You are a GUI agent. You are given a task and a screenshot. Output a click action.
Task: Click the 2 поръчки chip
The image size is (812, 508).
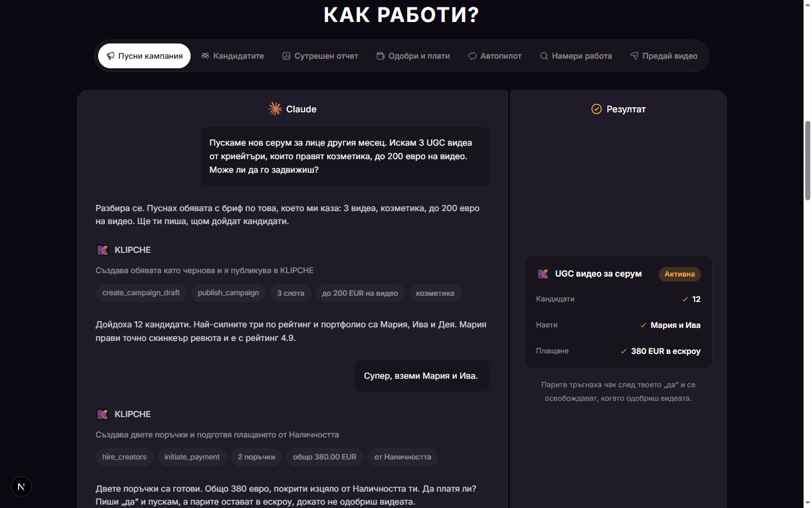(257, 457)
